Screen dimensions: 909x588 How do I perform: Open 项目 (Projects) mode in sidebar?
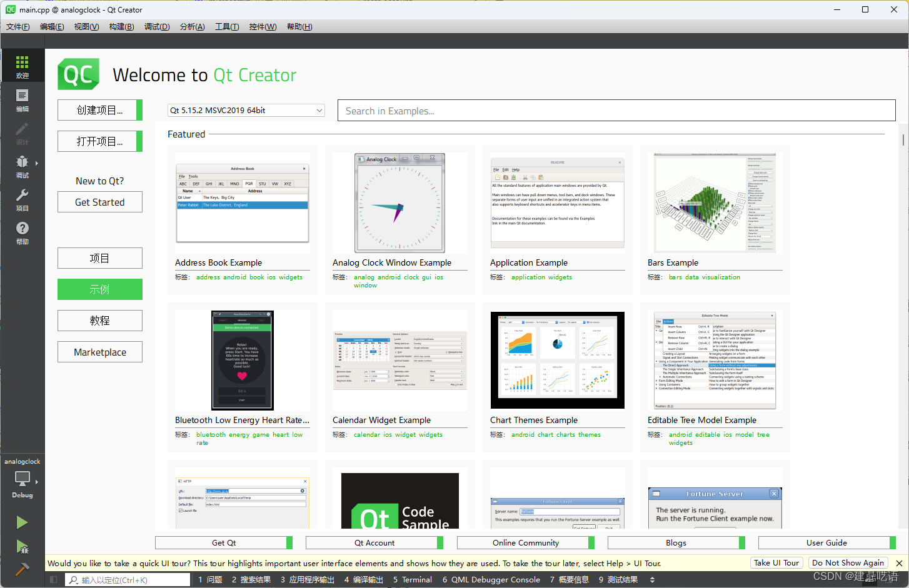point(23,199)
